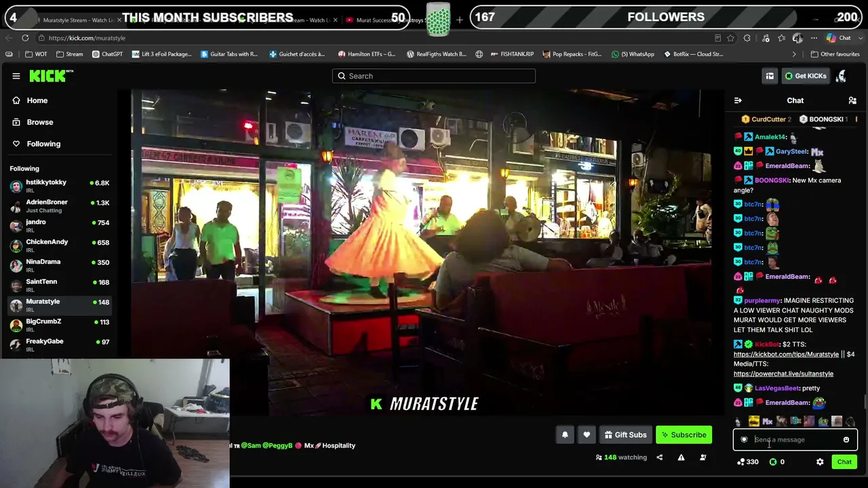This screenshot has height=488, width=868.
Task: Focus the Send a message chat input
Action: coord(795,440)
